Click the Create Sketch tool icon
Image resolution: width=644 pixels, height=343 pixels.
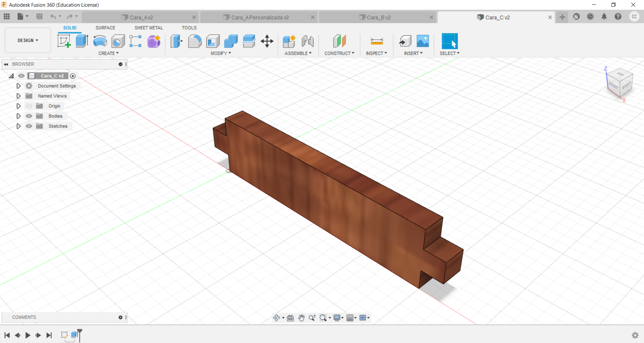[64, 41]
